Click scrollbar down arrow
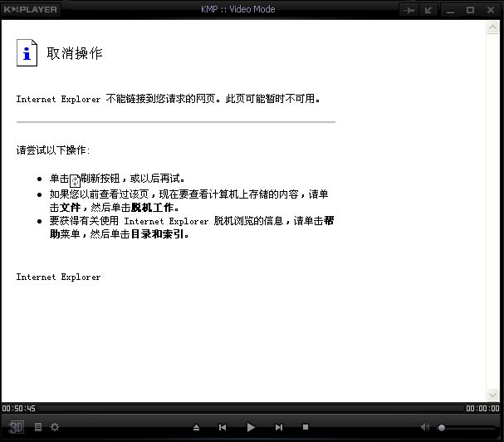This screenshot has height=442, width=504. (x=492, y=395)
